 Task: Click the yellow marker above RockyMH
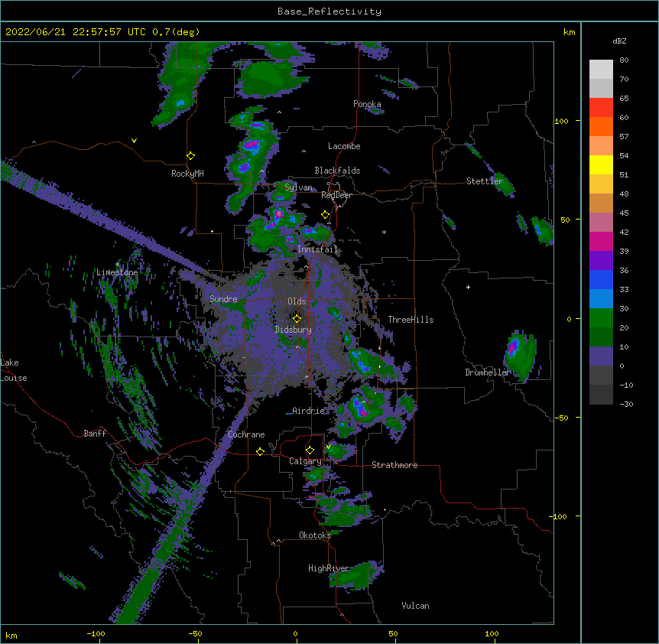pos(190,155)
